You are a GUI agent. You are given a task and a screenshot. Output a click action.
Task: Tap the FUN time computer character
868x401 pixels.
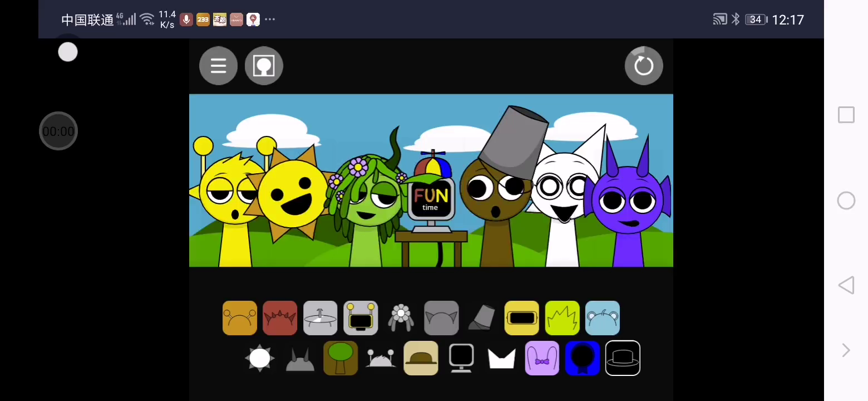pyautogui.click(x=431, y=198)
